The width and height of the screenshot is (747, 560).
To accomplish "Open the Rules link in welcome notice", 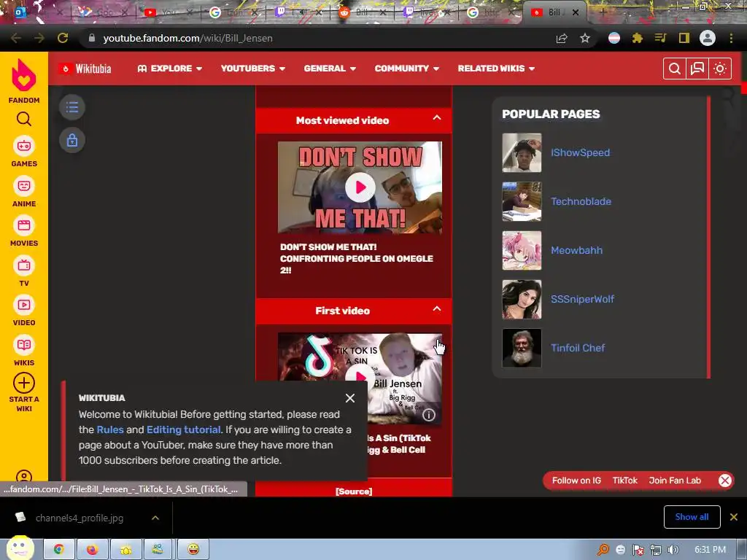I will (x=110, y=429).
